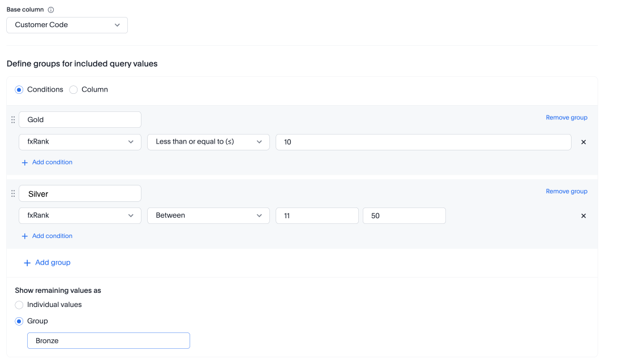Remove the Silver group
The width and height of the screenshot is (644, 359).
[566, 191]
